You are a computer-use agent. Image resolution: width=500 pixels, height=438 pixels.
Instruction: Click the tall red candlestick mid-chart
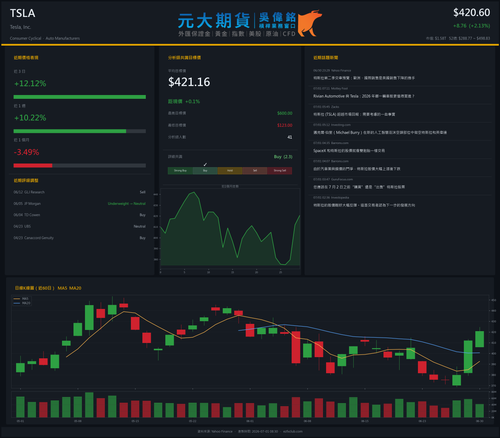(296, 347)
